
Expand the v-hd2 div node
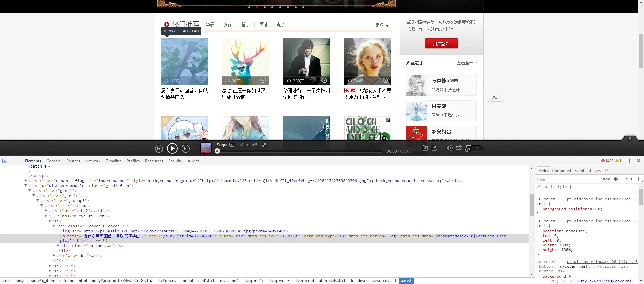point(46,211)
